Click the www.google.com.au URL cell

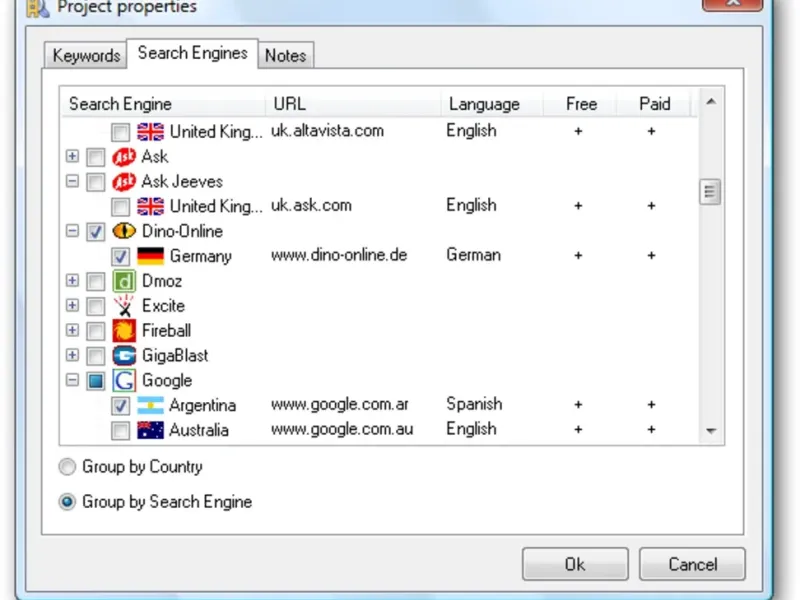tap(342, 430)
